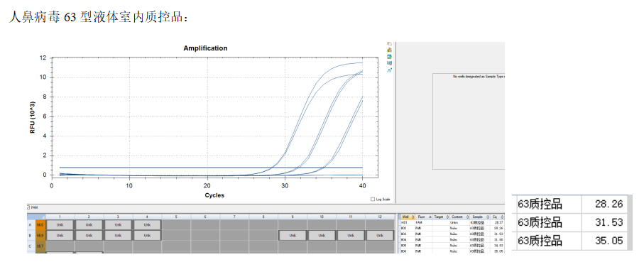Click the Cycles axis label

coord(215,195)
